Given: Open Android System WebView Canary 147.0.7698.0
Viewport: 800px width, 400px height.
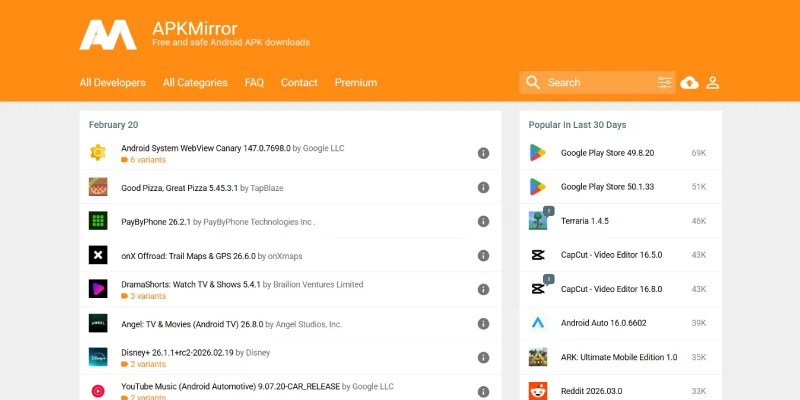Looking at the screenshot, I should tap(206, 148).
